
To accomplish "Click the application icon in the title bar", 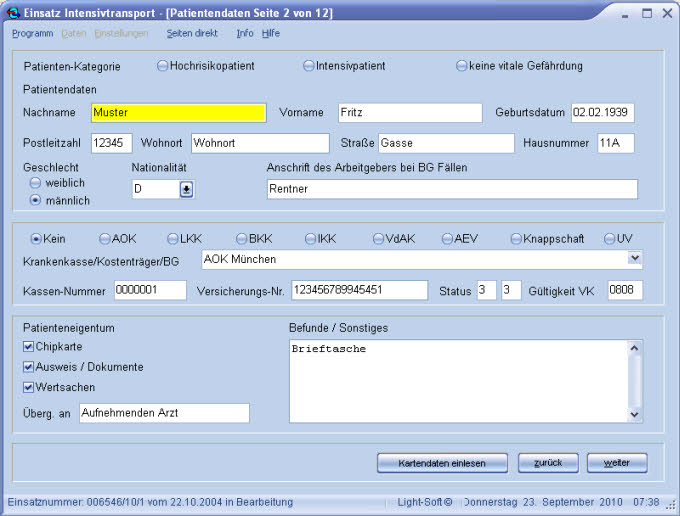I will (x=13, y=13).
